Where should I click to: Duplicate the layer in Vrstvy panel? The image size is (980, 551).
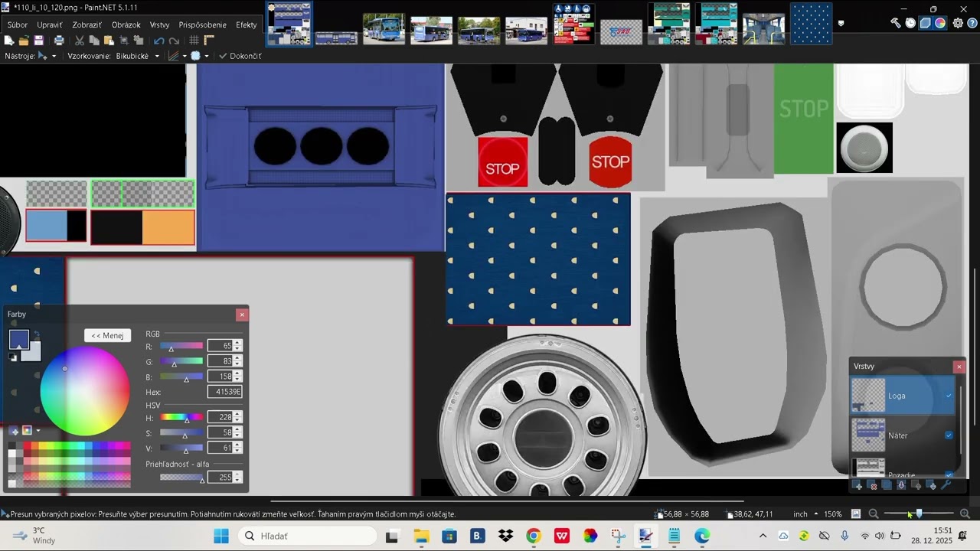click(887, 485)
